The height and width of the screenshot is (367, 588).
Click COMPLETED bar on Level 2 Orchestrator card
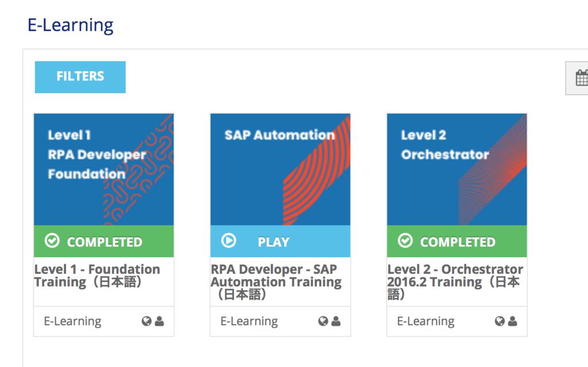457,241
